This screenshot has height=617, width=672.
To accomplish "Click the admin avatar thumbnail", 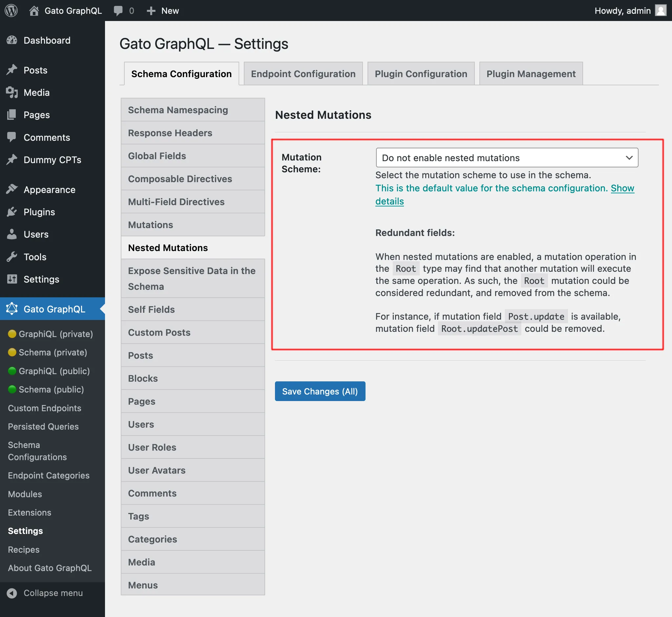I will [x=660, y=11].
